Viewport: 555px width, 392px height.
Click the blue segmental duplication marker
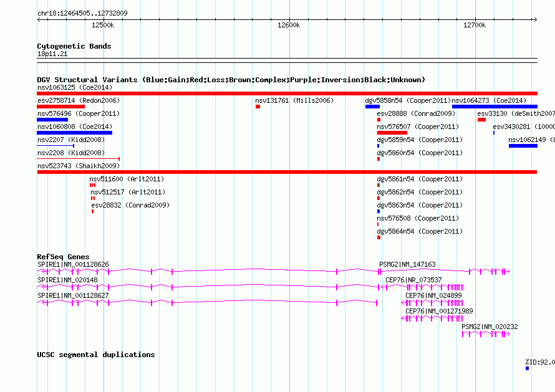[527, 368]
